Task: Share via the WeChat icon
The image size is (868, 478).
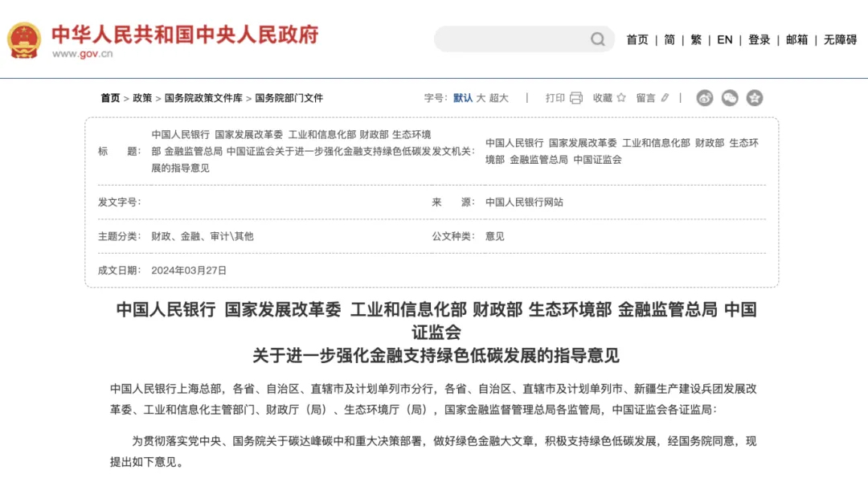Action: [730, 98]
